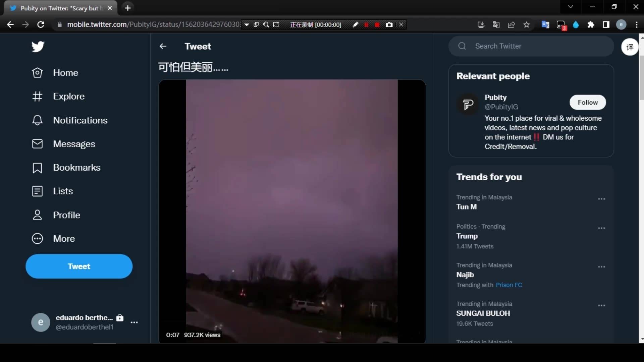Open options for Tun M trend
The width and height of the screenshot is (644, 362).
[x=601, y=199]
